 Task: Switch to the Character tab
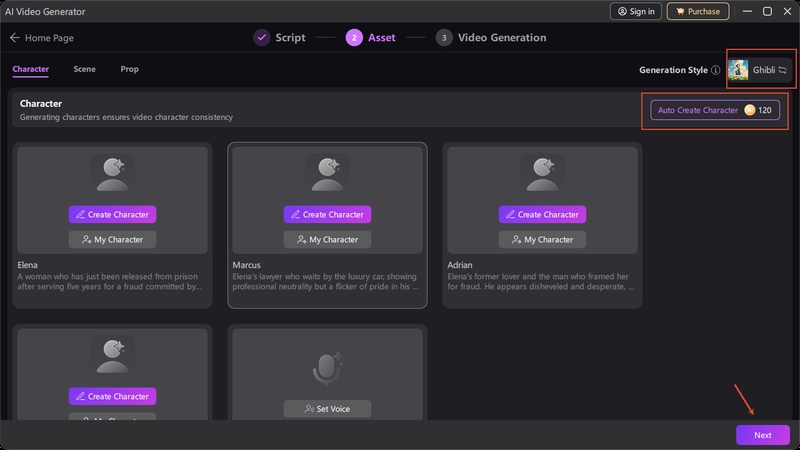(x=31, y=69)
